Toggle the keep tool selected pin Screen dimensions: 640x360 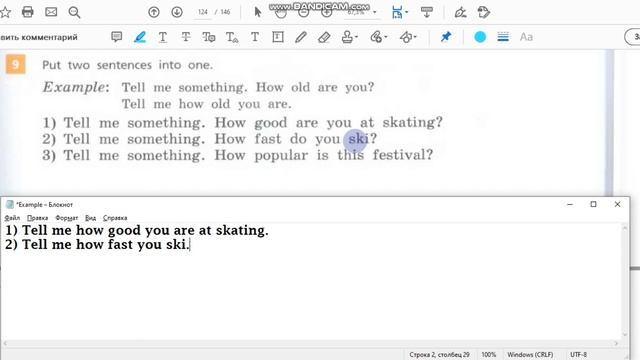tap(446, 37)
